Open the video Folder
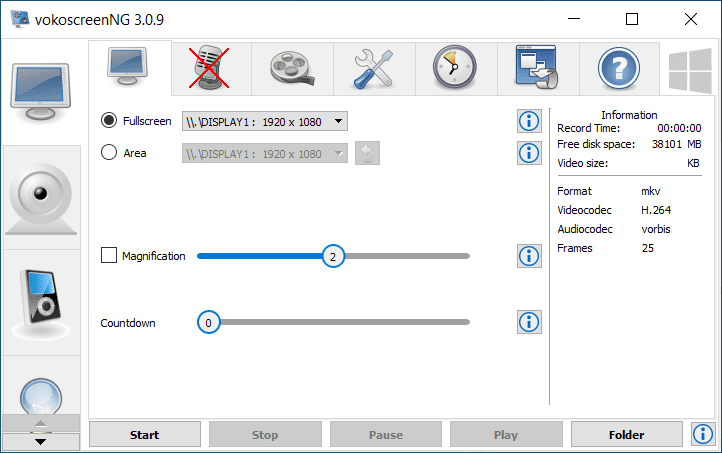The height and width of the screenshot is (453, 722). click(x=627, y=434)
